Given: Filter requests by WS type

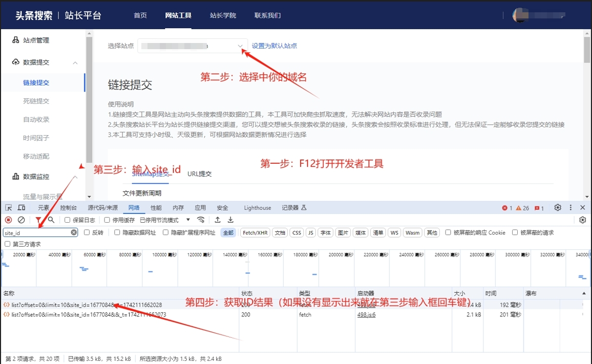Looking at the screenshot, I should click(394, 232).
